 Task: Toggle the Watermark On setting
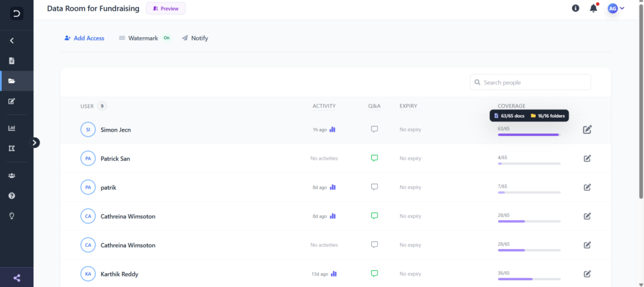(145, 38)
